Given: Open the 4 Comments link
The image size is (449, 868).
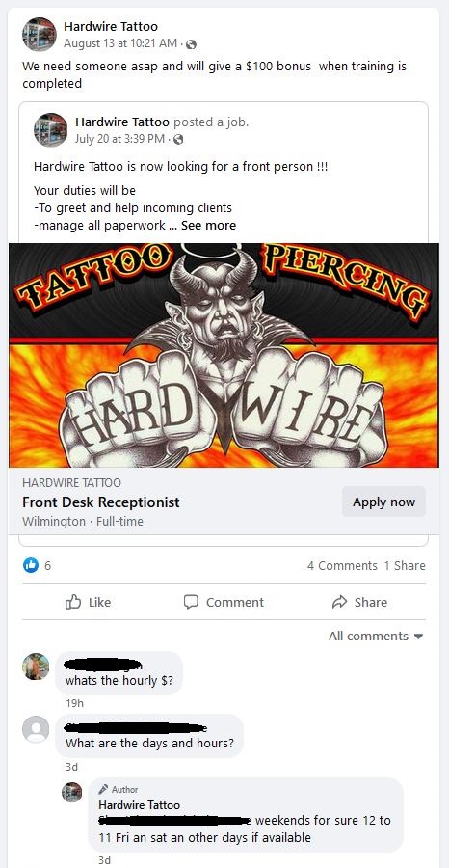Looking at the screenshot, I should pos(342,566).
